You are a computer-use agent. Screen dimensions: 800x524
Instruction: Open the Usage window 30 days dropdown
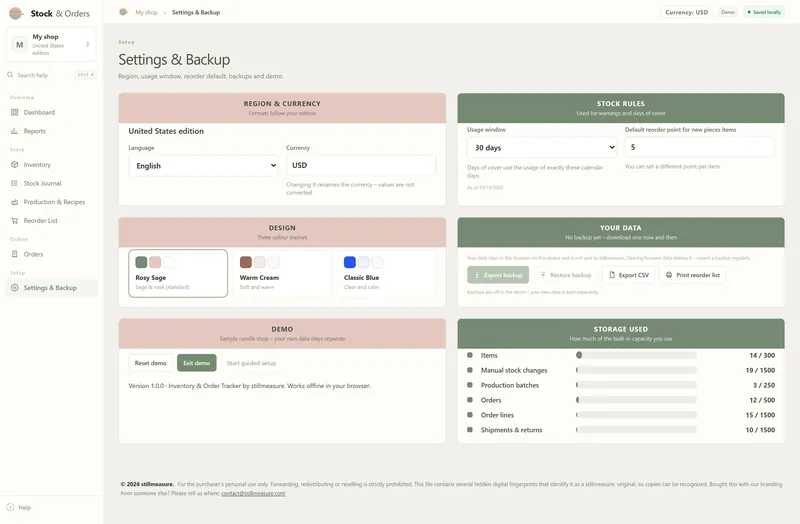542,147
